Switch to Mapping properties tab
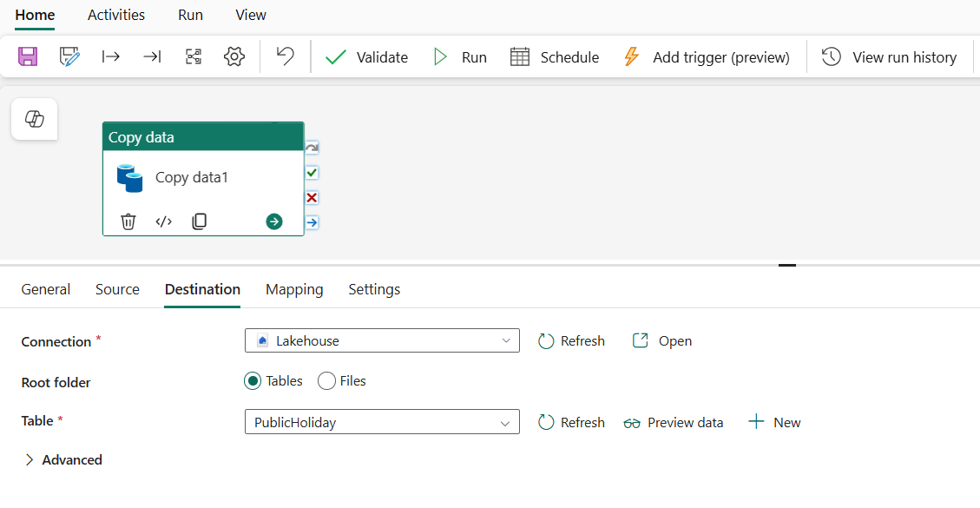 294,289
